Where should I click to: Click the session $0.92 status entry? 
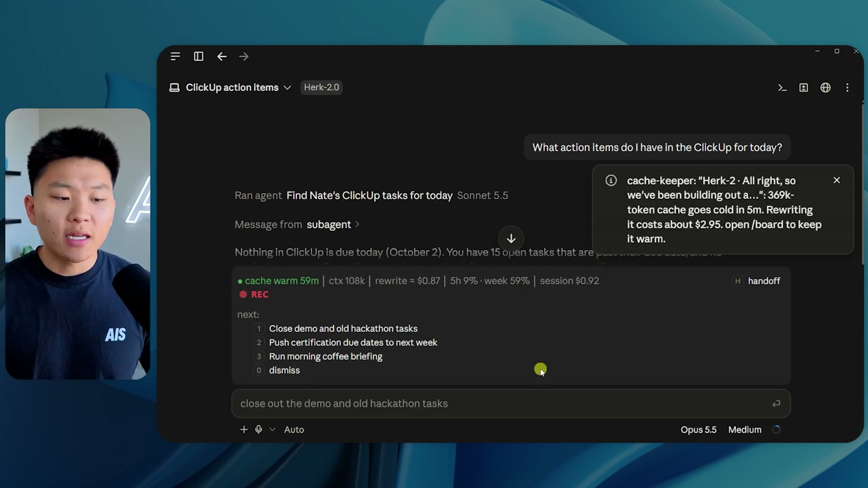[569, 281]
